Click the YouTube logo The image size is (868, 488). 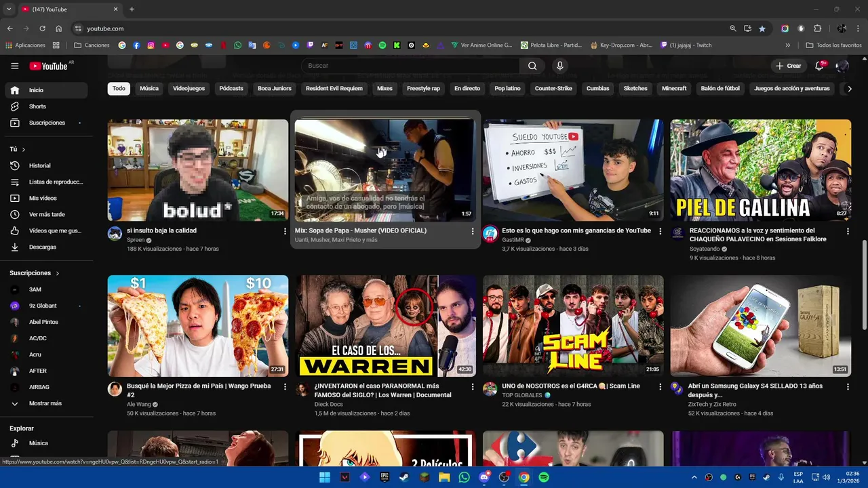coord(49,66)
